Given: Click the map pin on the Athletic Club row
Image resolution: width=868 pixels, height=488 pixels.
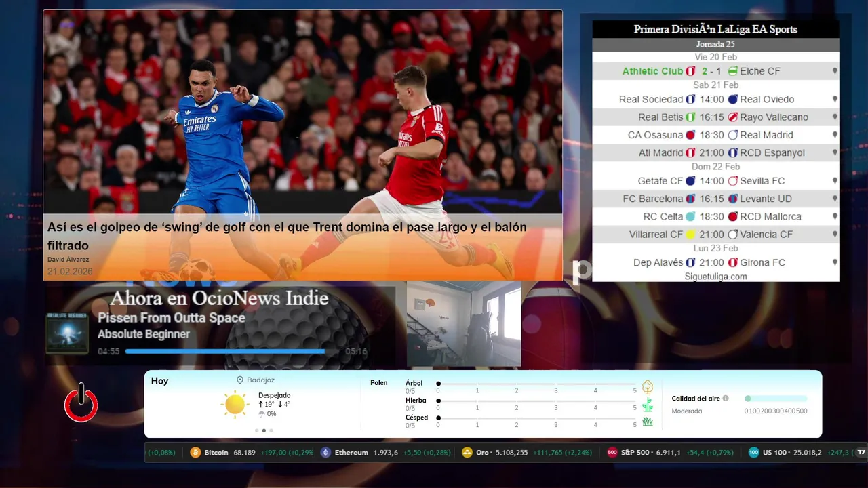Looking at the screenshot, I should pyautogui.click(x=835, y=71).
